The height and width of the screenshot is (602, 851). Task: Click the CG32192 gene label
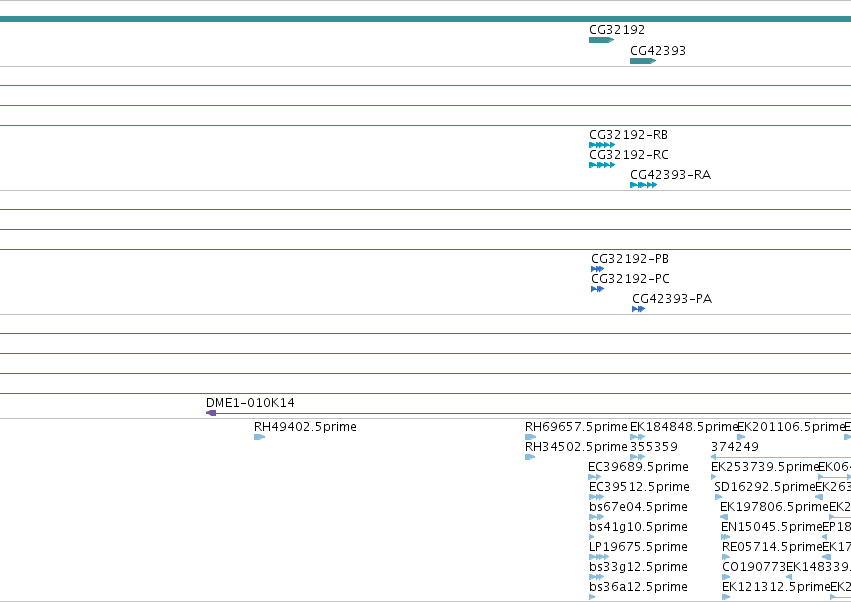617,30
